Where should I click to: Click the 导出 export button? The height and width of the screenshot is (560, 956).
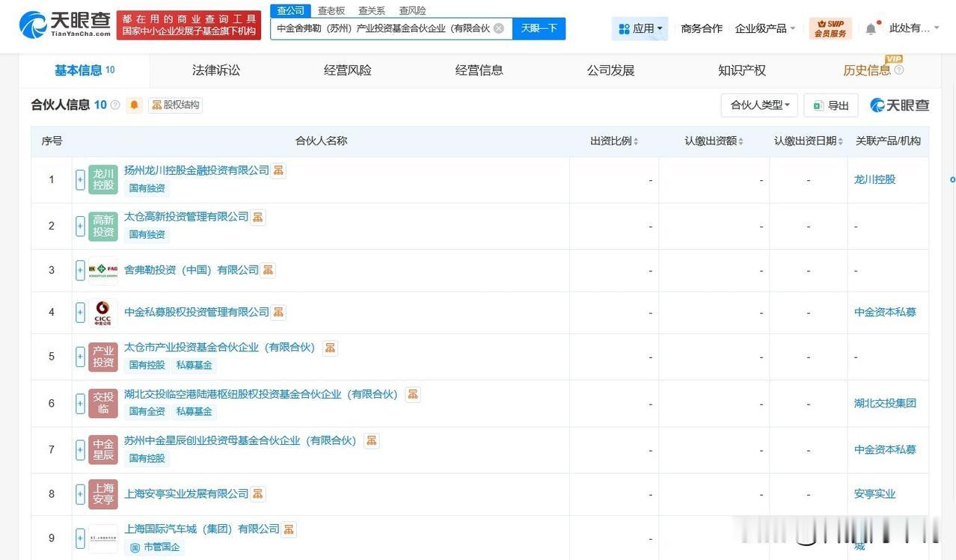(x=831, y=105)
